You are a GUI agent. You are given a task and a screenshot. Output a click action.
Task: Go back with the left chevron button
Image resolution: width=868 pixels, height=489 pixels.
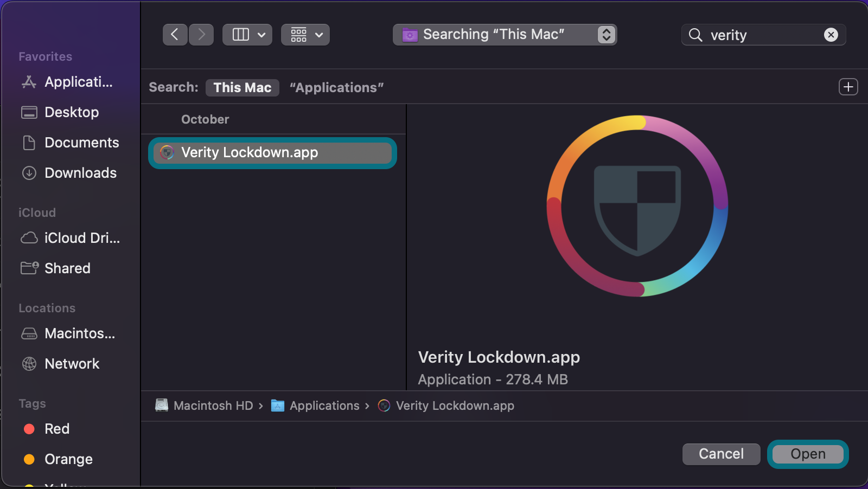pos(175,35)
